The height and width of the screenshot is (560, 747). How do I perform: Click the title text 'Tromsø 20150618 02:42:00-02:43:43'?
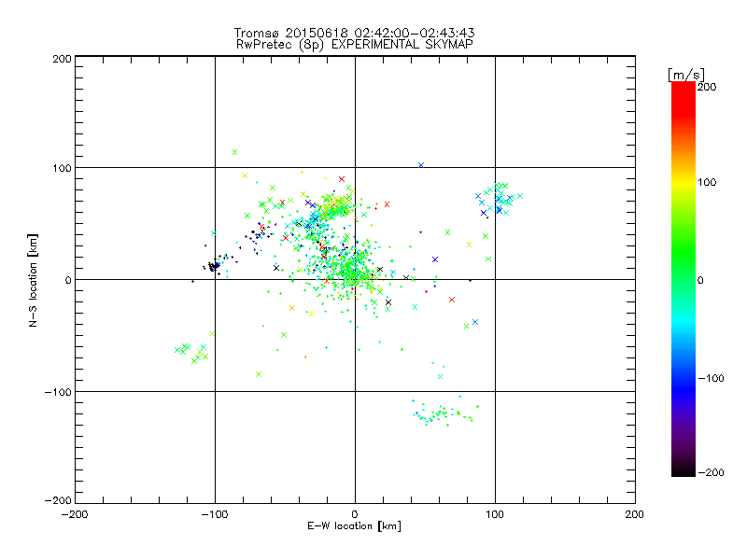[x=354, y=33]
